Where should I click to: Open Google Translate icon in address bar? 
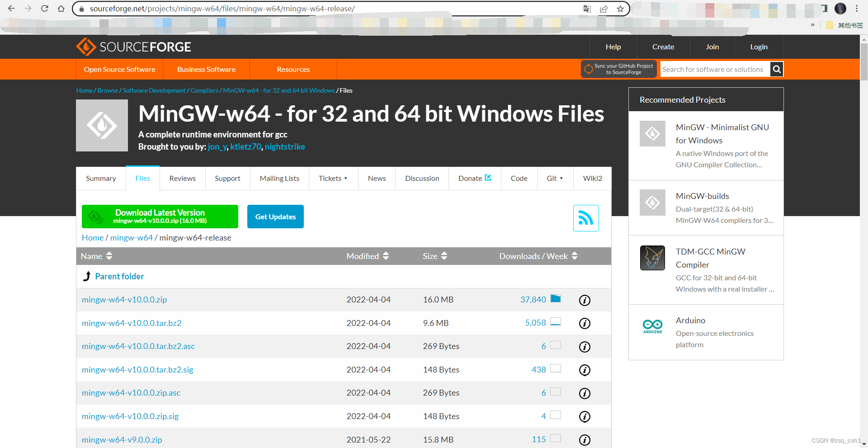587,9
